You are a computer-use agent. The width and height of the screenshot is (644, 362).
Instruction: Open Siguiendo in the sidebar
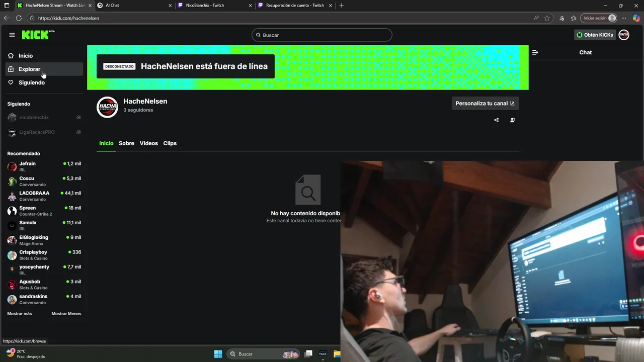click(x=44, y=82)
